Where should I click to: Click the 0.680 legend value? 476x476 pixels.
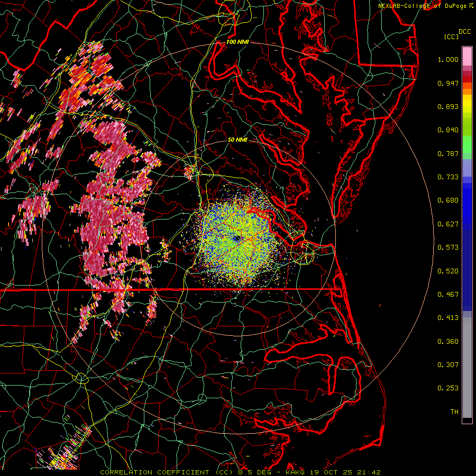tap(448, 200)
